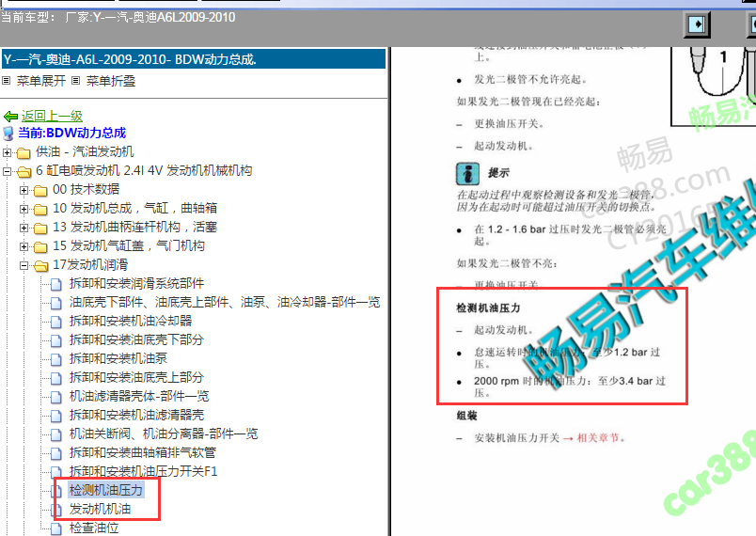The height and width of the screenshot is (536, 756).
Task: Click 菜单展开 to expand all menus
Action: [41, 81]
